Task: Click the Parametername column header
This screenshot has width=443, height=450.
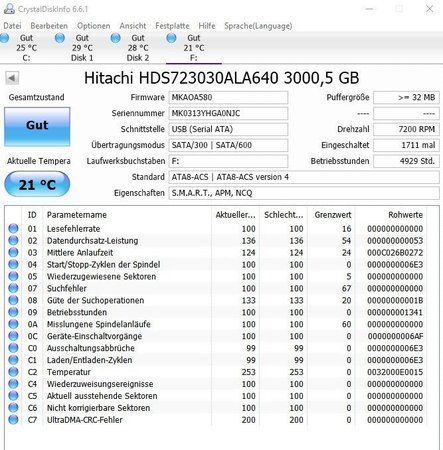Action: tap(127, 215)
